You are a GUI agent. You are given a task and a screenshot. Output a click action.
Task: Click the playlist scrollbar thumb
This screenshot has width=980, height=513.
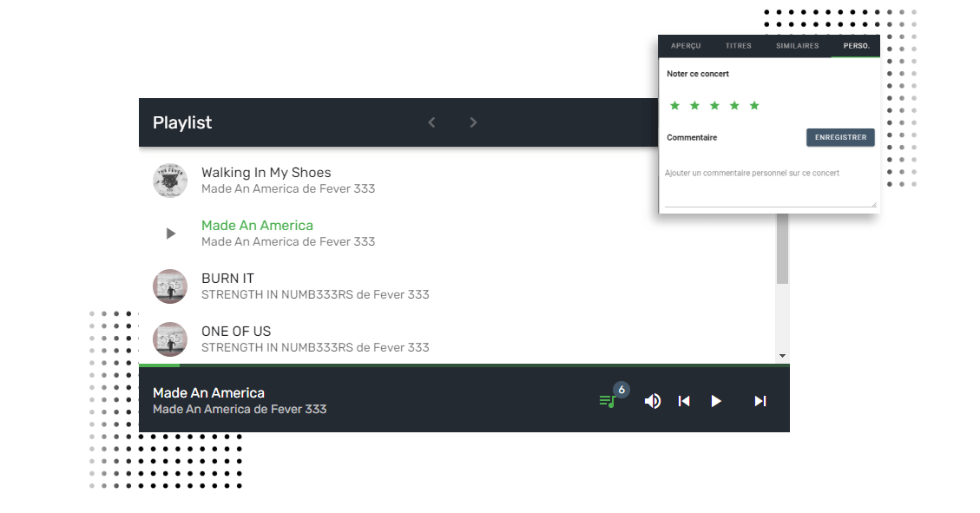[782, 249]
